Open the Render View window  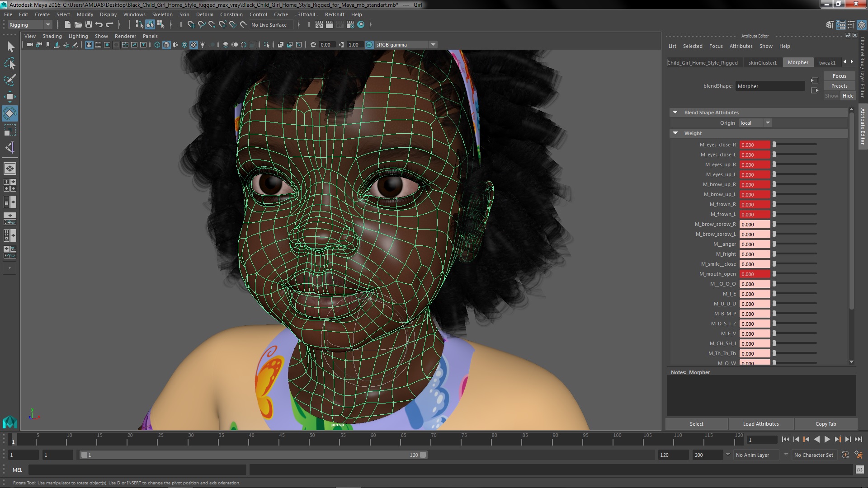coord(319,25)
